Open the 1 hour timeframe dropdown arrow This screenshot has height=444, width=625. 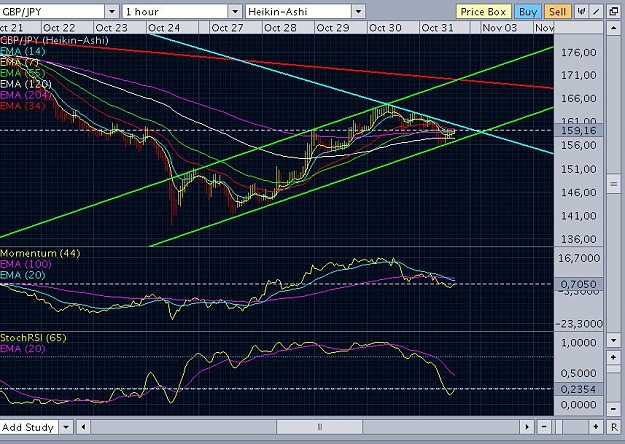[x=235, y=12]
